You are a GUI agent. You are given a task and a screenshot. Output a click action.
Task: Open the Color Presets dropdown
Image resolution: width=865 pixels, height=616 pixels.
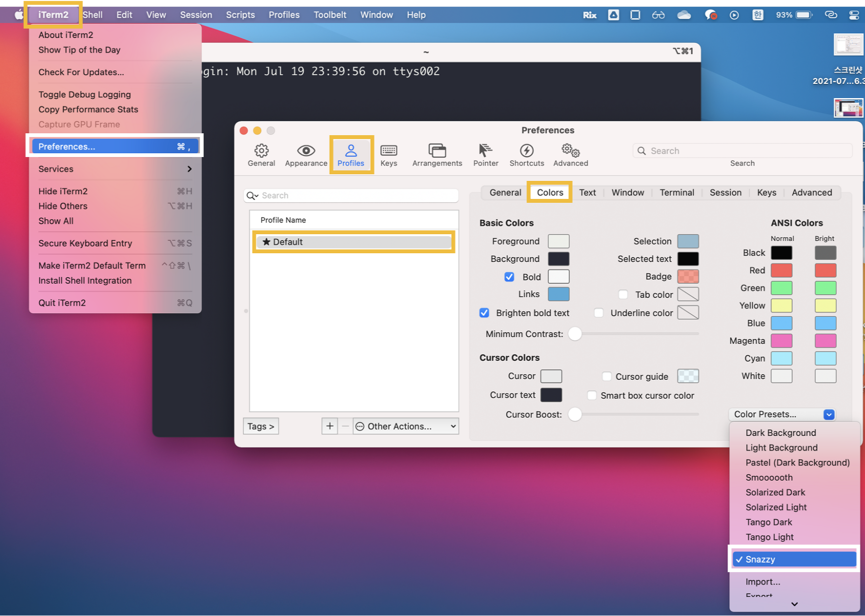782,414
